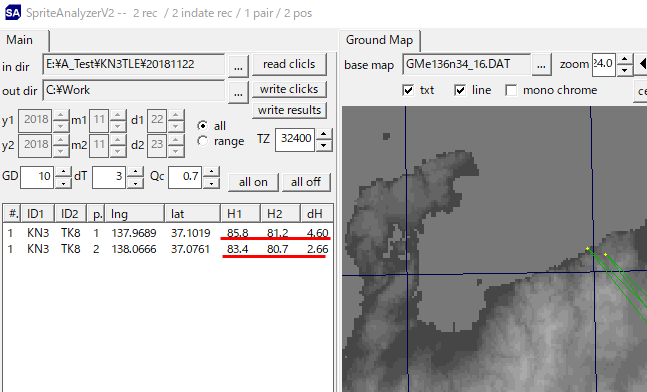
Task: Click the in dir path field
Action: pyautogui.click(x=133, y=64)
